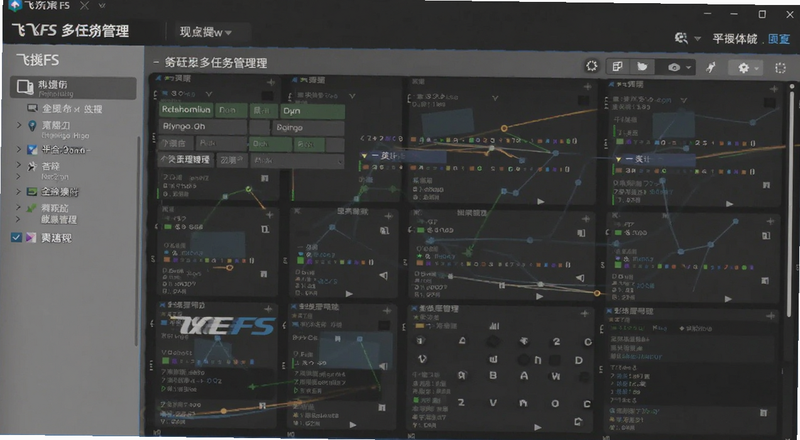Click the dashed square selection icon
This screenshot has height=440, width=800.
pyautogui.click(x=780, y=68)
